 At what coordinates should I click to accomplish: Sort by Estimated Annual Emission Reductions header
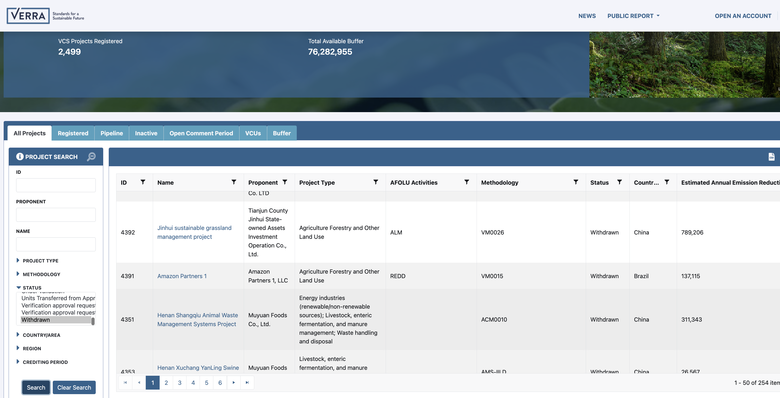pos(730,183)
